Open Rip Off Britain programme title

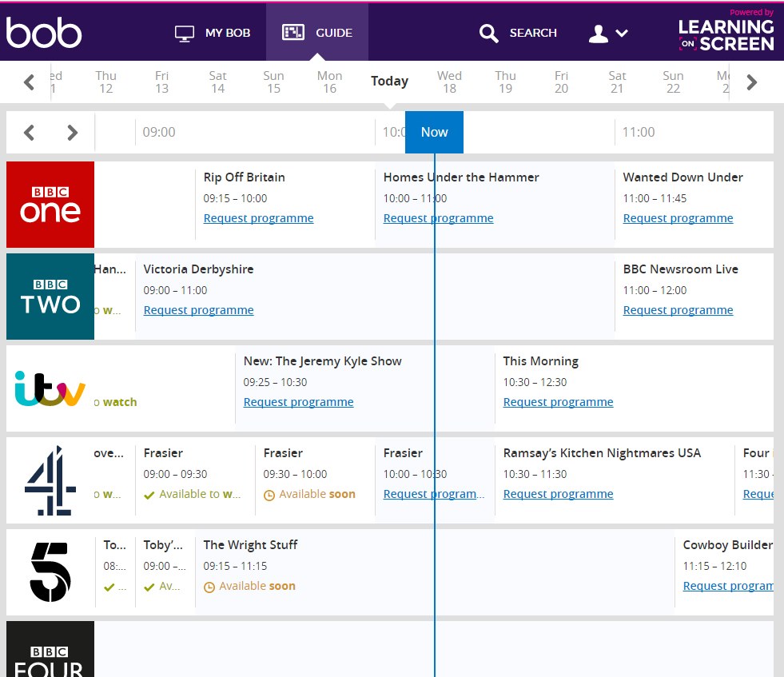(x=244, y=177)
